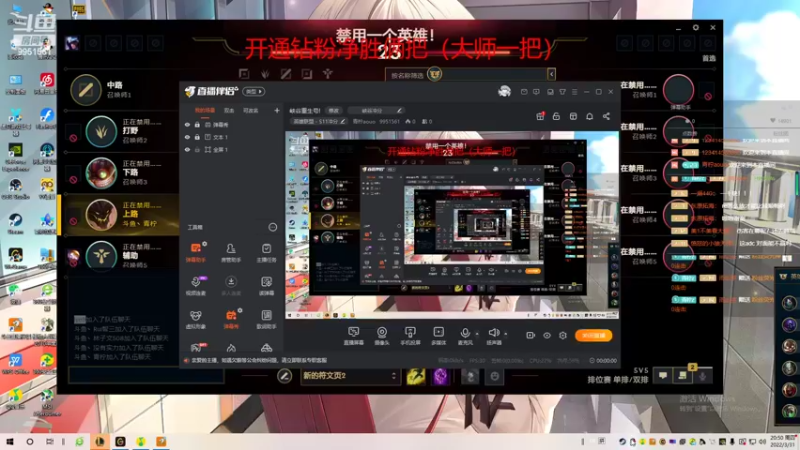Open the 虚拟形象 bear-face tool
Viewport: 800px width, 450px height.
[x=196, y=319]
